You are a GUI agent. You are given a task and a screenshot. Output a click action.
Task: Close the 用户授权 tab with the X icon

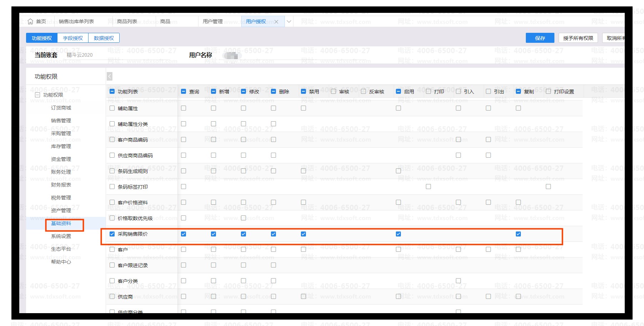point(276,22)
